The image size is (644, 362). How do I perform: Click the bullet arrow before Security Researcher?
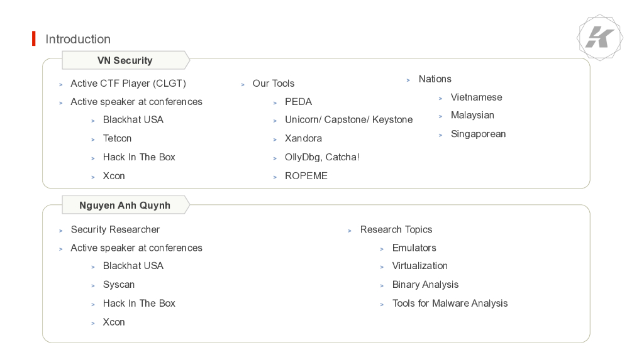click(61, 231)
